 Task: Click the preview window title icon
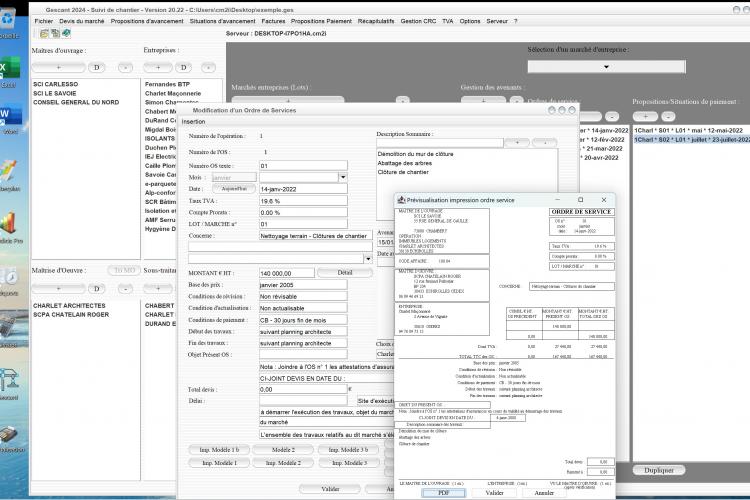pyautogui.click(x=401, y=200)
